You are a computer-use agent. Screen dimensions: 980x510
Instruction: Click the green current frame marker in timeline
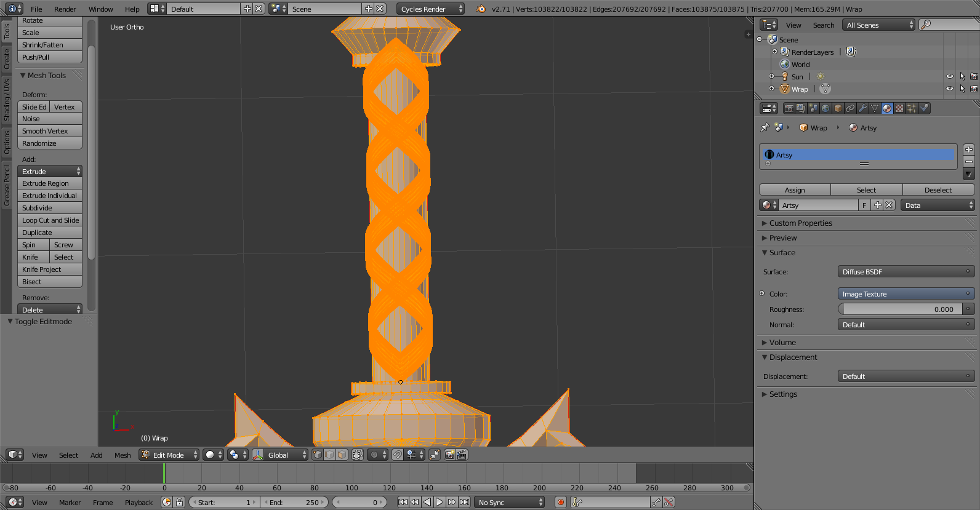164,473
